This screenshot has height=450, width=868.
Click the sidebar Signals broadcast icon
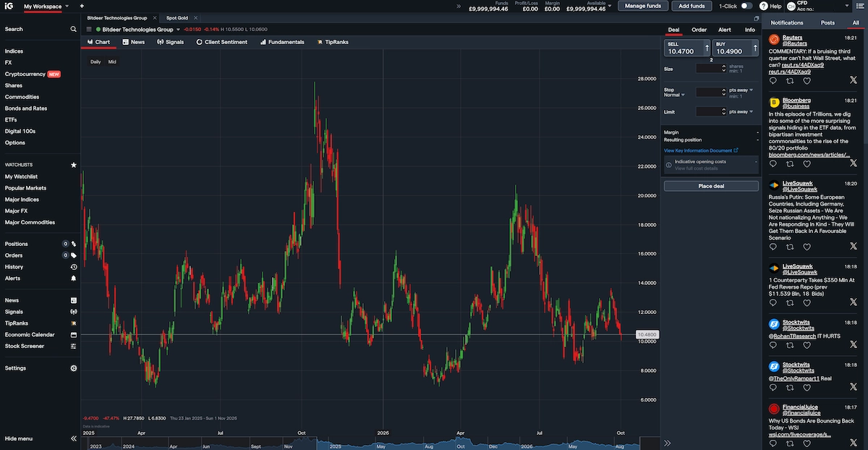(74, 312)
